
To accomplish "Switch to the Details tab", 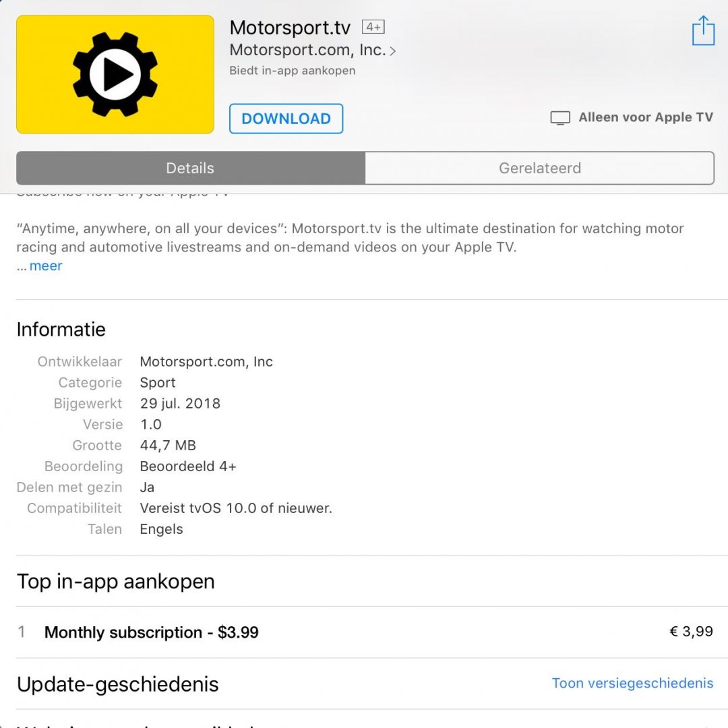I will click(x=191, y=168).
